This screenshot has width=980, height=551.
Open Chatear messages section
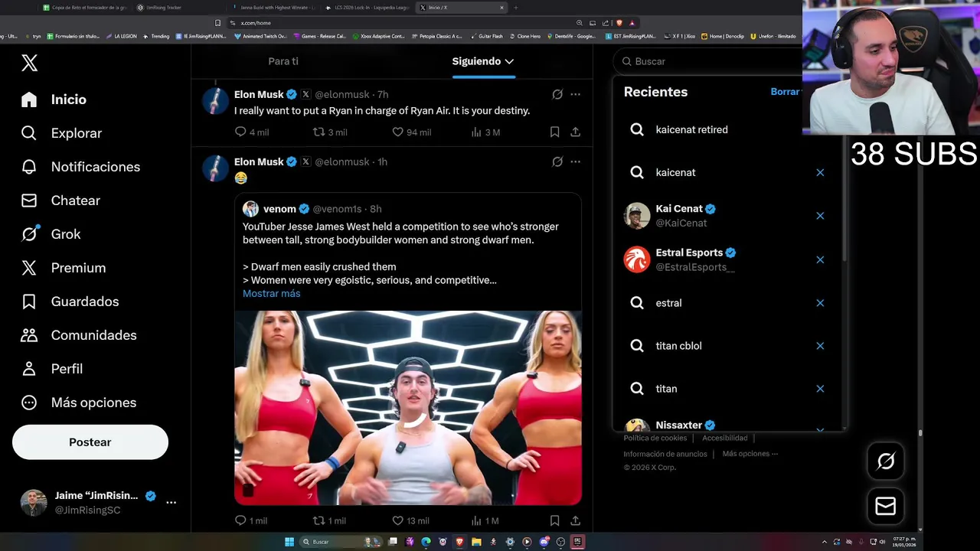pos(60,201)
